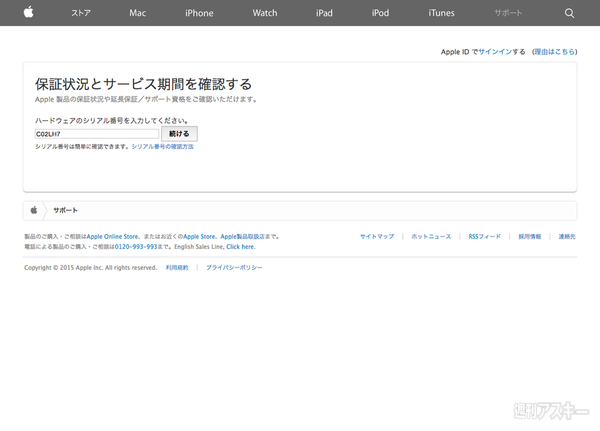The height and width of the screenshot is (431, 600).
Task: Open the Apple製品取扱店 link
Action: [x=242, y=237]
